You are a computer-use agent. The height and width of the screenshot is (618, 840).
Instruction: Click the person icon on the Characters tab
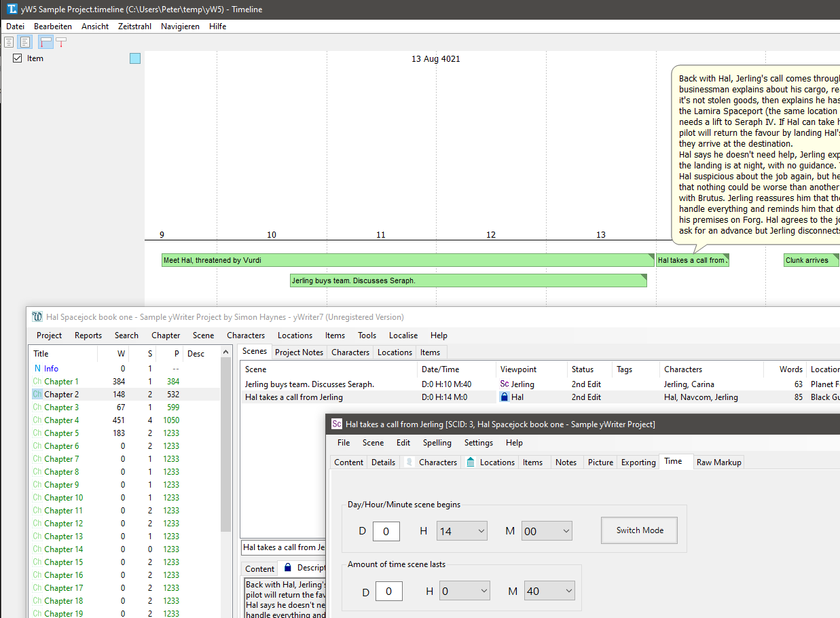[409, 462]
